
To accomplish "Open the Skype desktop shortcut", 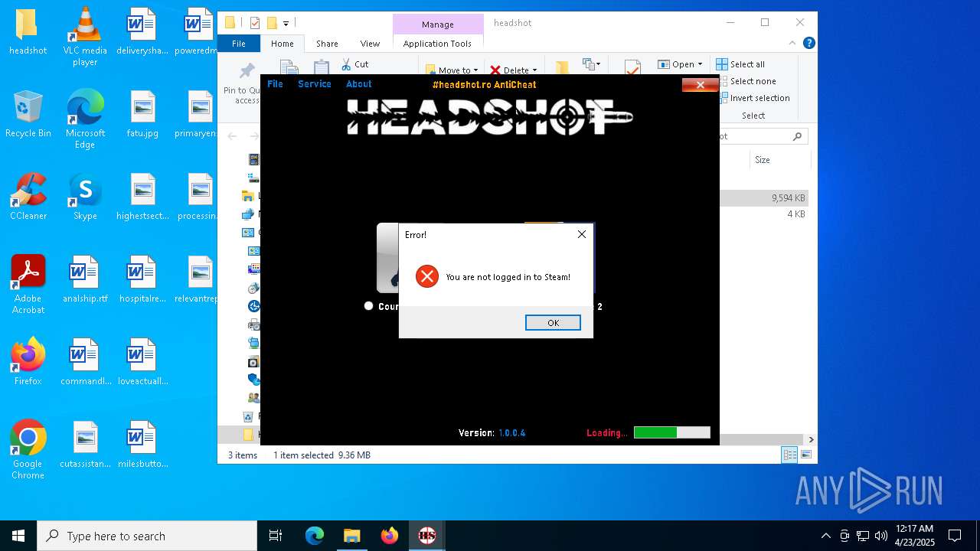I will [x=85, y=197].
